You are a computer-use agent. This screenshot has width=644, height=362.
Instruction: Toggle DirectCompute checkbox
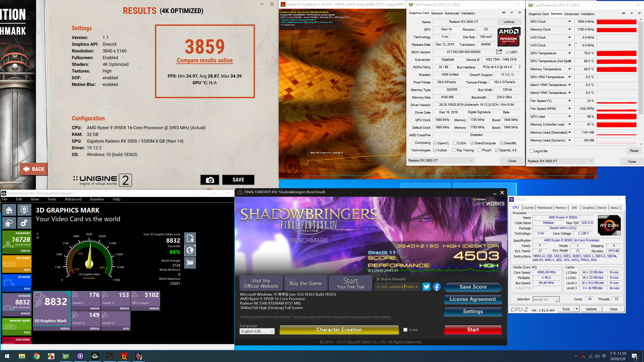coord(472,143)
